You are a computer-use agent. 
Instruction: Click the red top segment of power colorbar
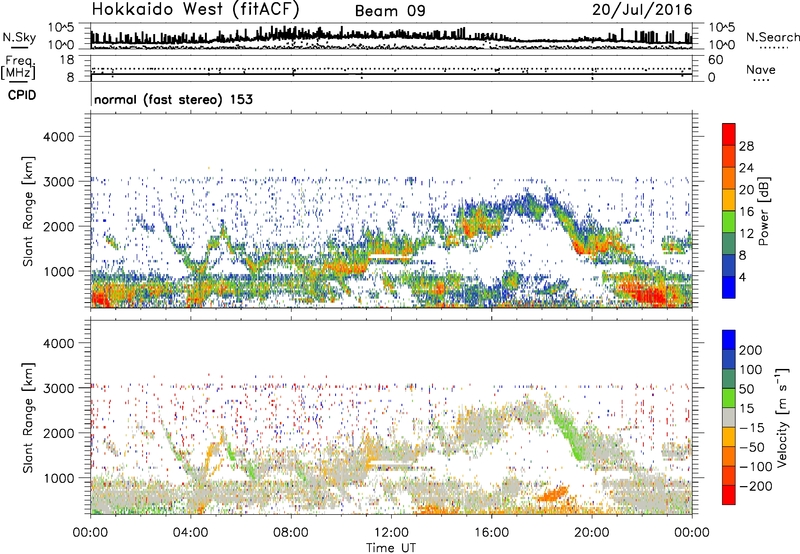point(729,134)
